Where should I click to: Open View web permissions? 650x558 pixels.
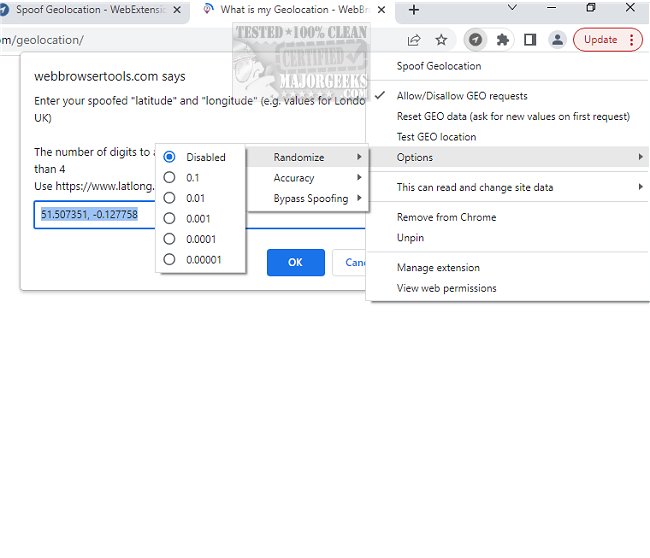(508, 288)
